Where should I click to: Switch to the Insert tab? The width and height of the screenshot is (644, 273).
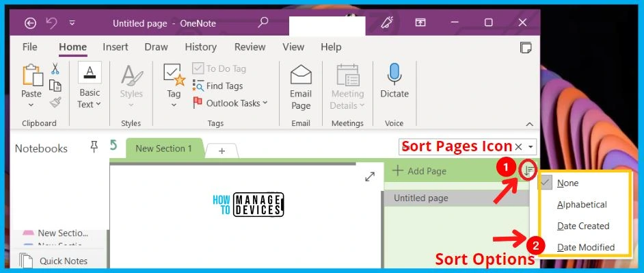(116, 47)
